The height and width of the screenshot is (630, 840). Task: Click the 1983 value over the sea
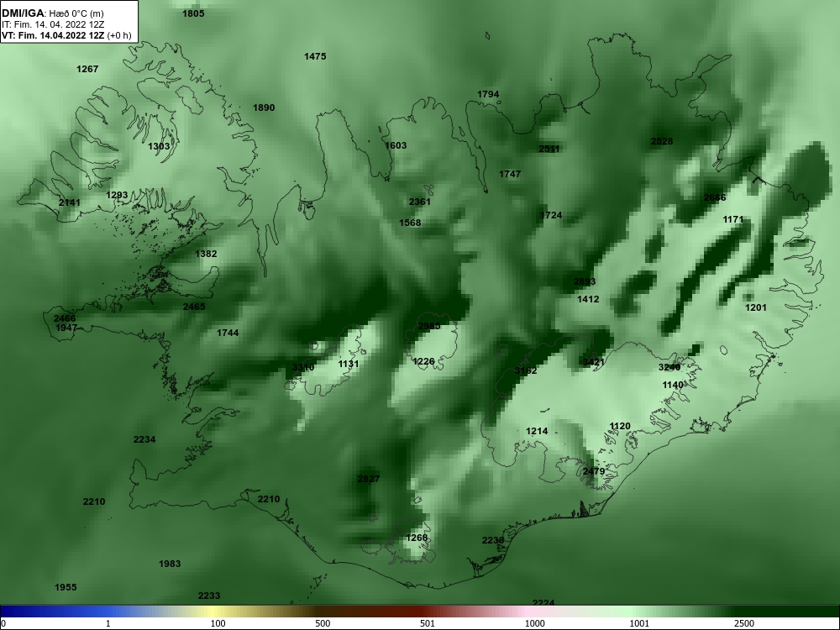170,564
